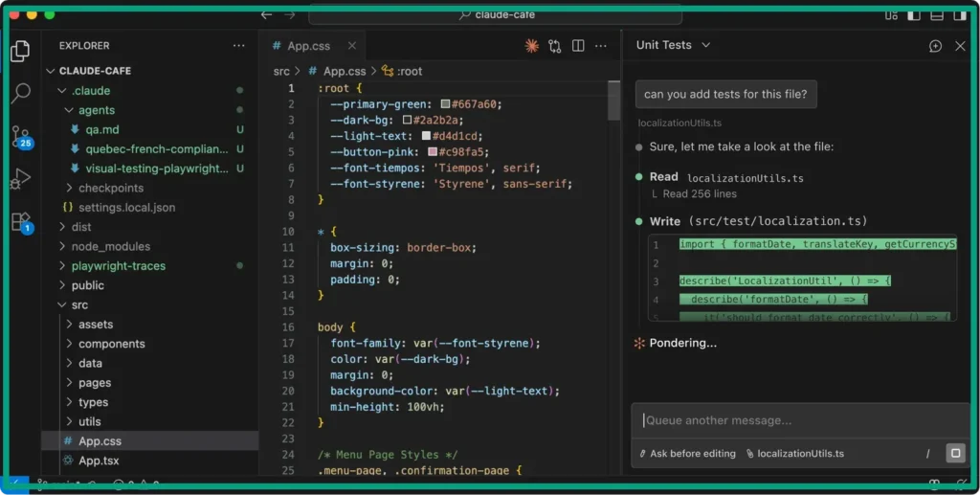Open the Unit Tests session dropdown
The width and height of the screenshot is (980, 495).
[x=673, y=45]
